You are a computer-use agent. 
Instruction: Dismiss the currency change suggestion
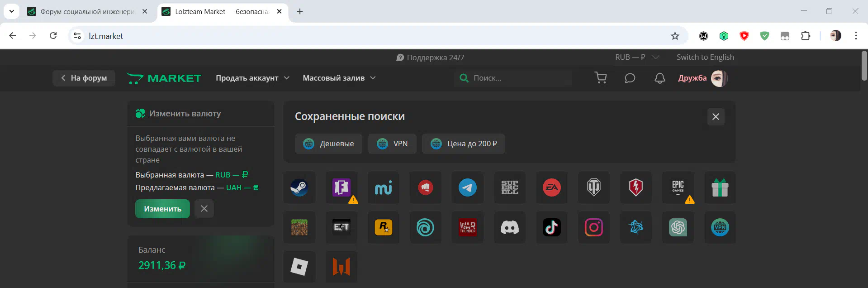tap(204, 209)
